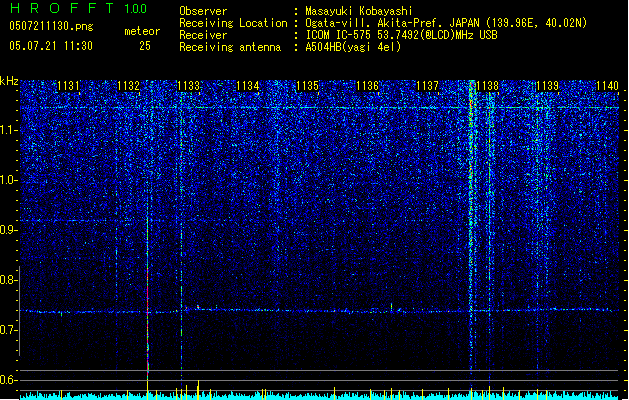Click the 1136 time marker

(x=367, y=86)
